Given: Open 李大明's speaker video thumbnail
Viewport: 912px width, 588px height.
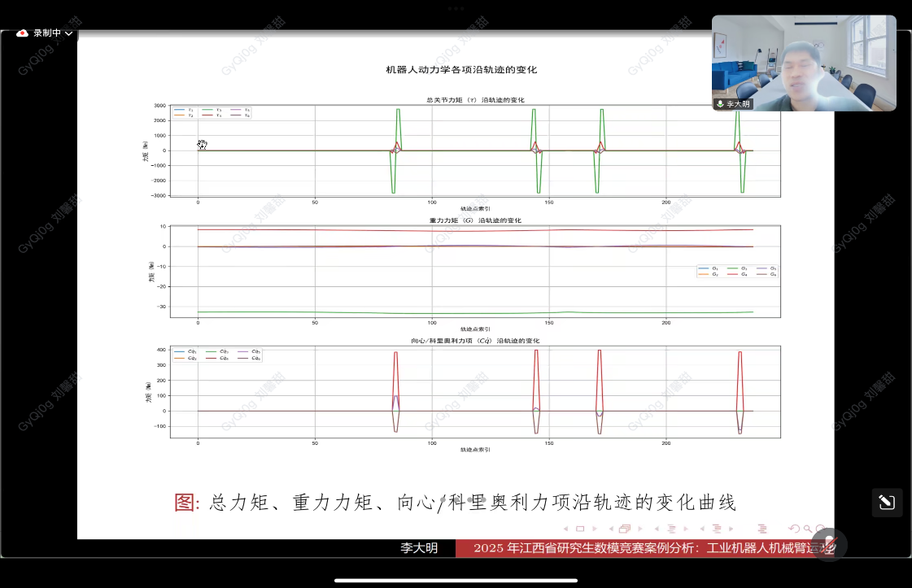Looking at the screenshot, I should click(804, 63).
